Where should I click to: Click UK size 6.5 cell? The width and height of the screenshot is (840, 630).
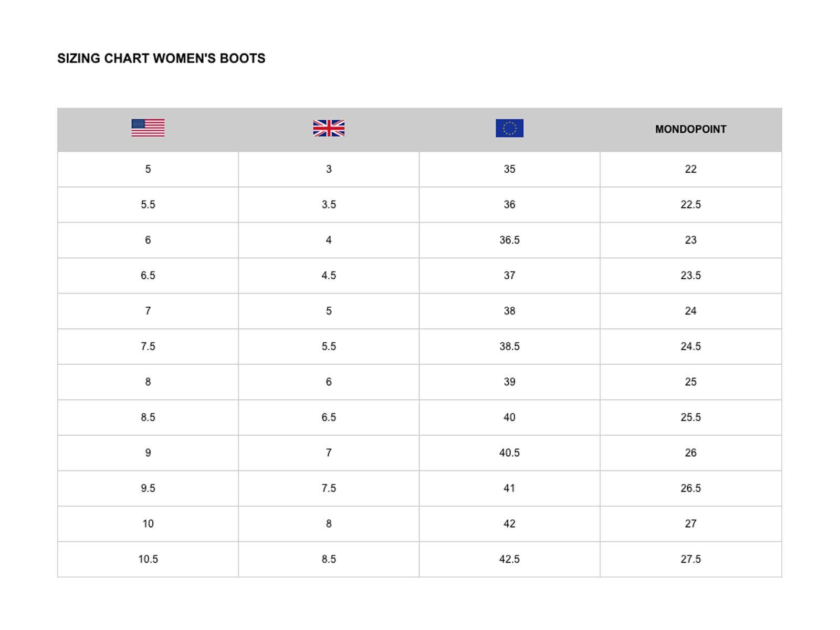pos(329,417)
